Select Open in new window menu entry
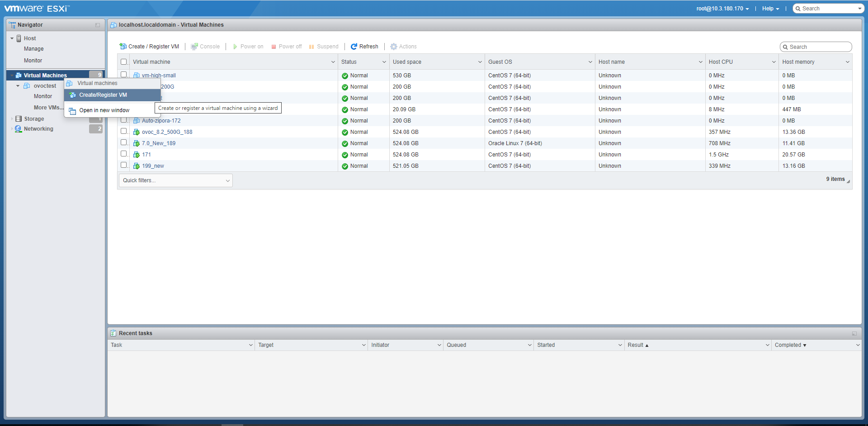868x426 pixels. click(104, 110)
